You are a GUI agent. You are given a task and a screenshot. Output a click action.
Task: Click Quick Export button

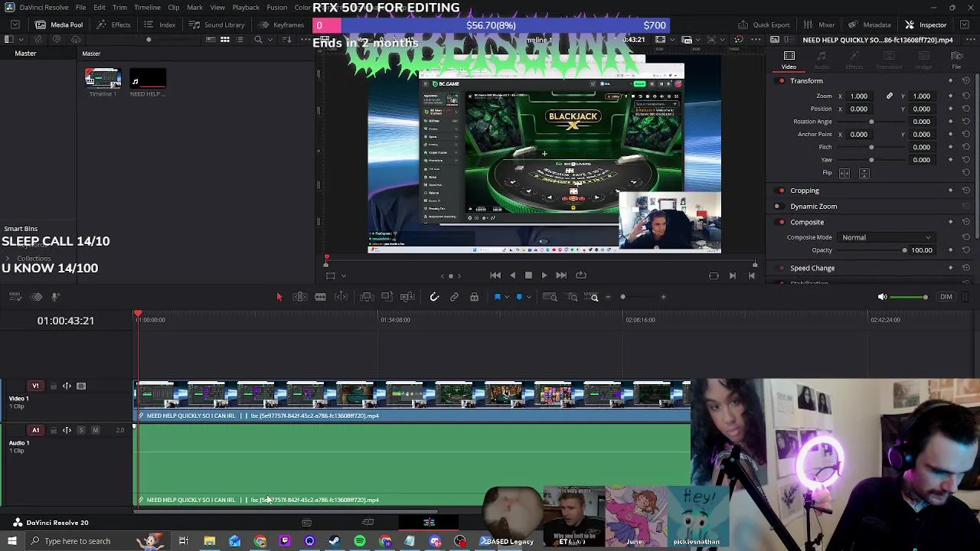tap(763, 24)
